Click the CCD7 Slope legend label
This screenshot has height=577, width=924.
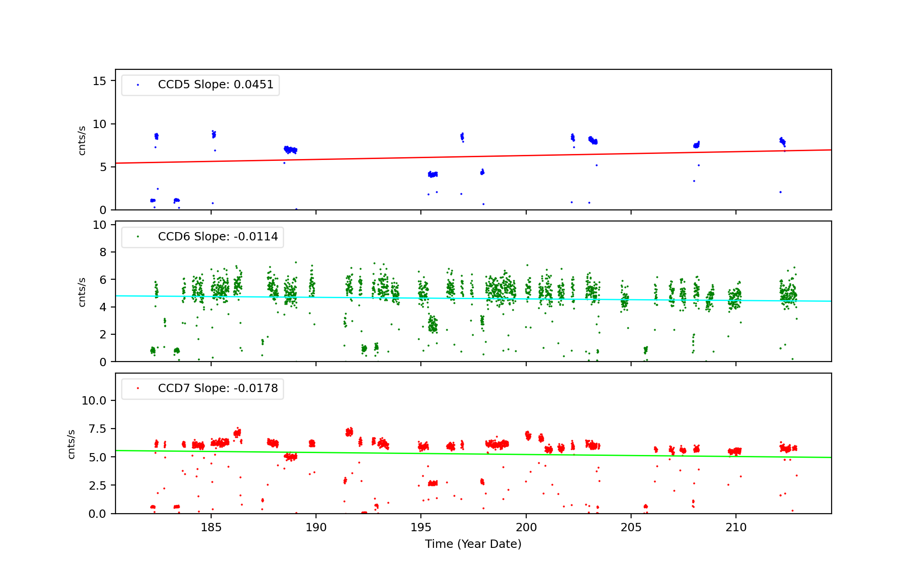click(x=218, y=388)
